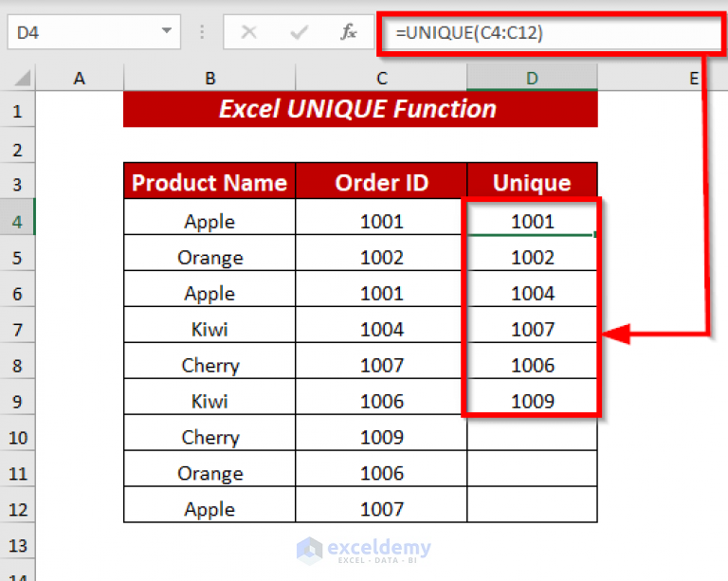The height and width of the screenshot is (581, 728).
Task: Click the Enter checkmark icon in formula bar
Action: [299, 32]
